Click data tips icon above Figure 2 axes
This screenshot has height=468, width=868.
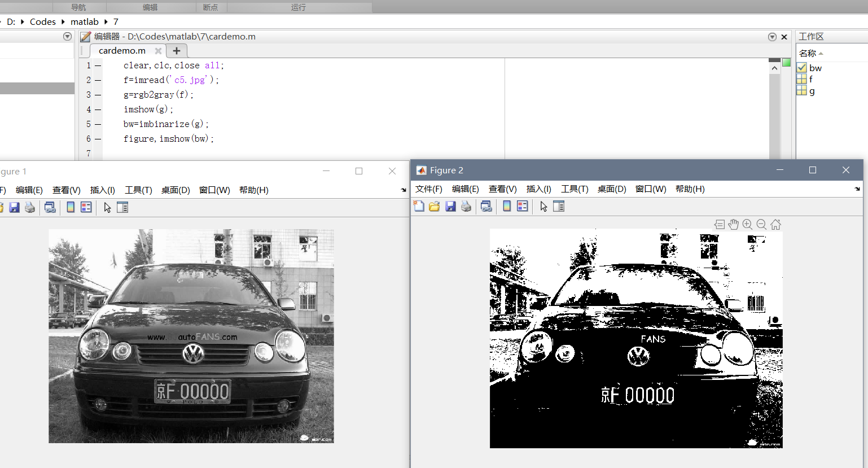coord(720,224)
